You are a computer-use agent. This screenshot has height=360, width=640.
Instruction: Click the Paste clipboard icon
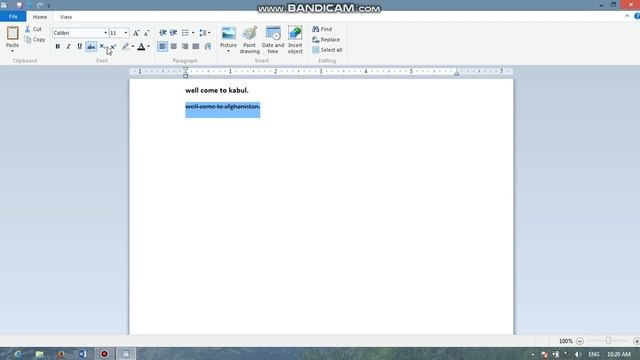[x=12, y=33]
